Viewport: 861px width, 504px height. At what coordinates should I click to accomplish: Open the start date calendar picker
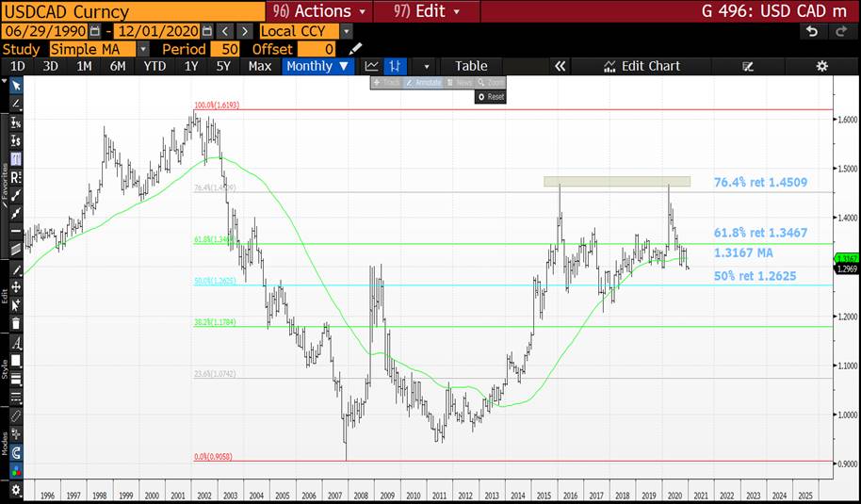pos(94,31)
